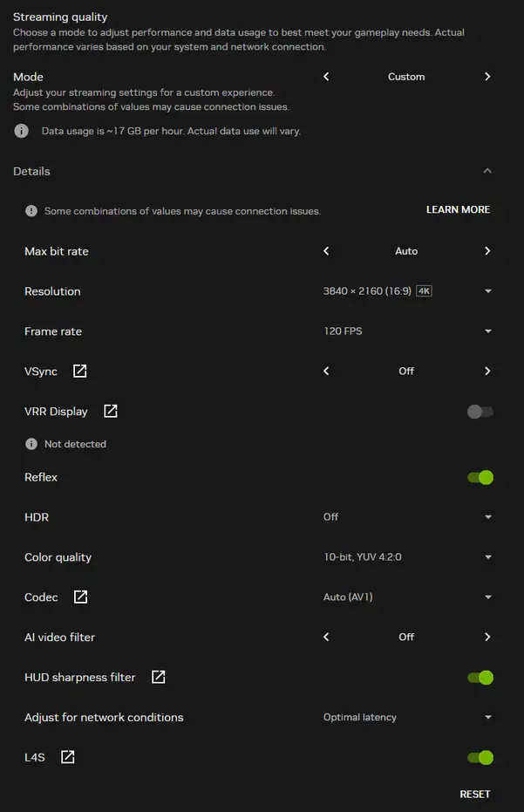Image resolution: width=524 pixels, height=812 pixels.
Task: Switch Mode to next option
Action: tap(487, 77)
